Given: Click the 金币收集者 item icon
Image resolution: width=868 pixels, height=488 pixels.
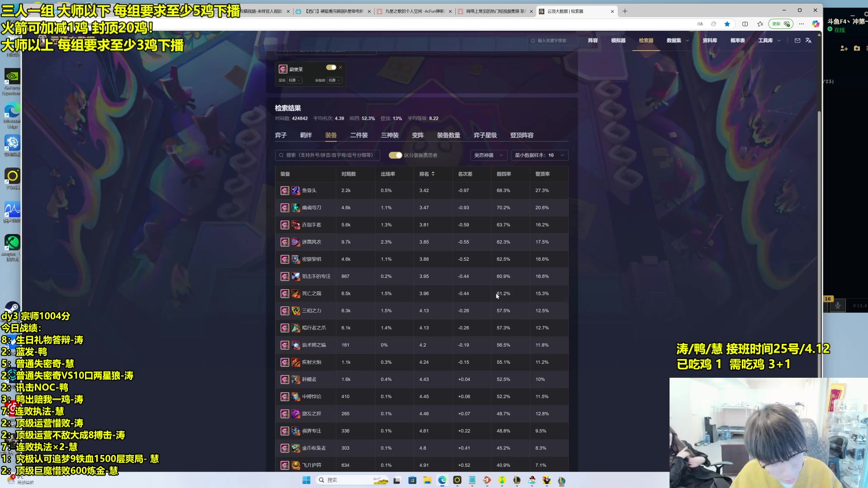Looking at the screenshot, I should pos(296,448).
